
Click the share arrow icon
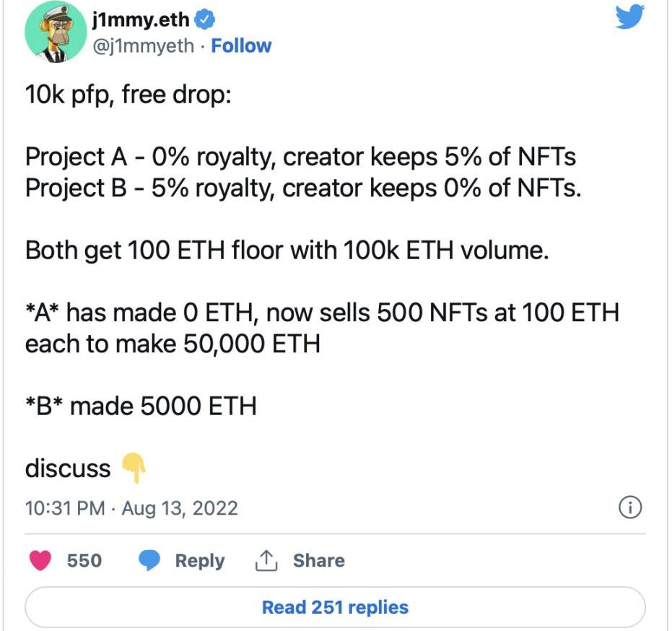(267, 560)
